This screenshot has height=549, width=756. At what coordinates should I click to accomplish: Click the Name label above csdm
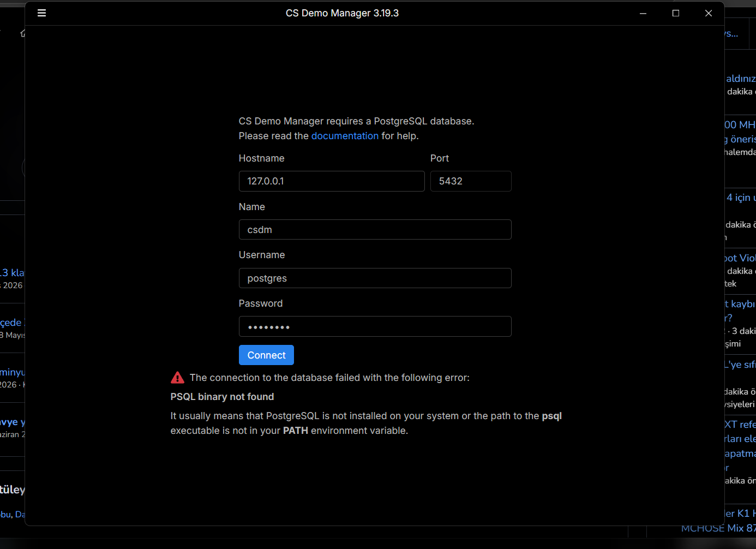click(x=252, y=207)
